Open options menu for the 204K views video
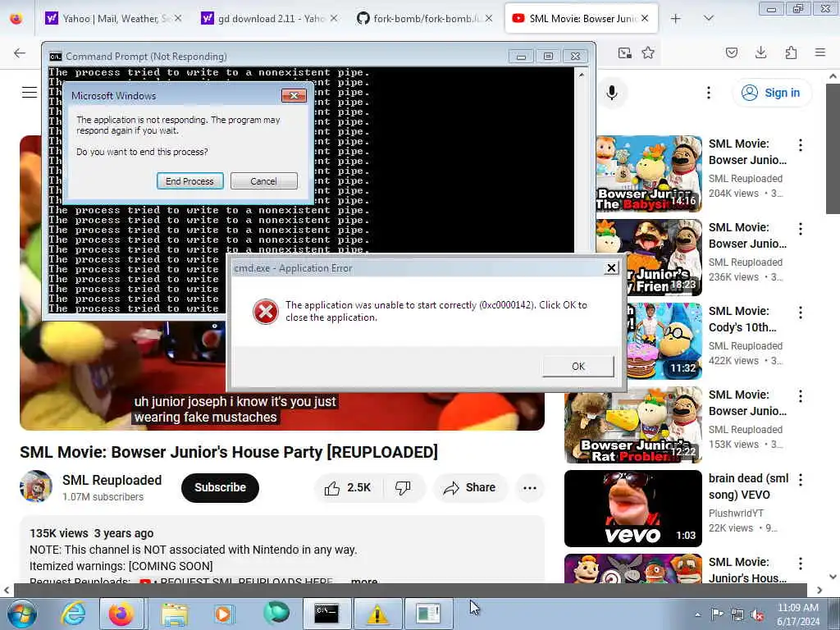This screenshot has height=630, width=840. tap(800, 145)
